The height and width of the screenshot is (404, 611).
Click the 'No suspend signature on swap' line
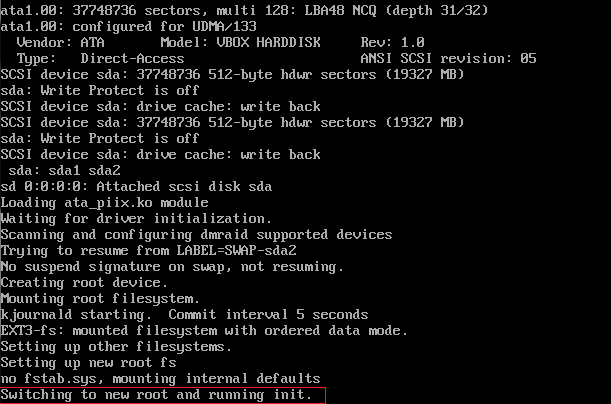(x=172, y=266)
